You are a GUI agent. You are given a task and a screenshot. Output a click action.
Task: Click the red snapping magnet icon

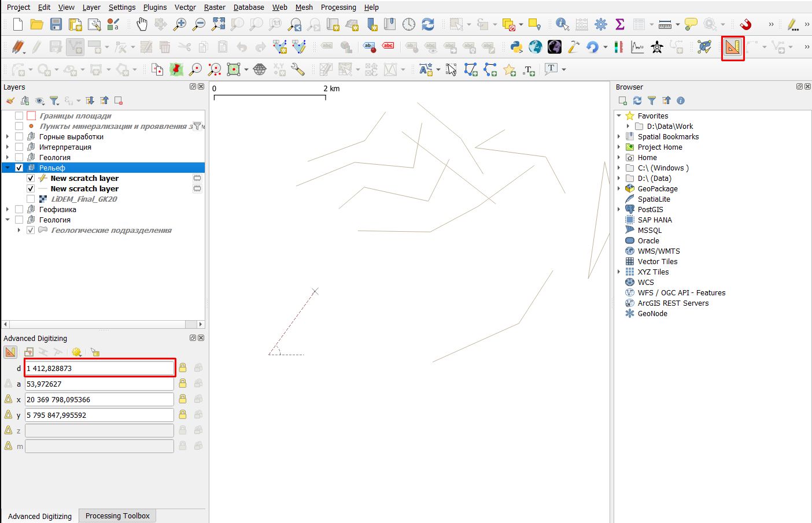click(x=745, y=24)
